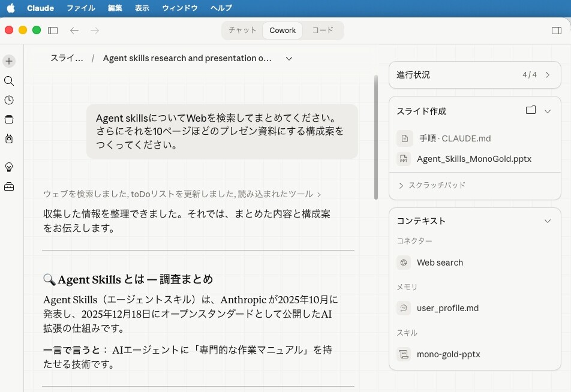
Task: Expand the ウェブを検索しました tool activity summary
Action: pos(182,194)
